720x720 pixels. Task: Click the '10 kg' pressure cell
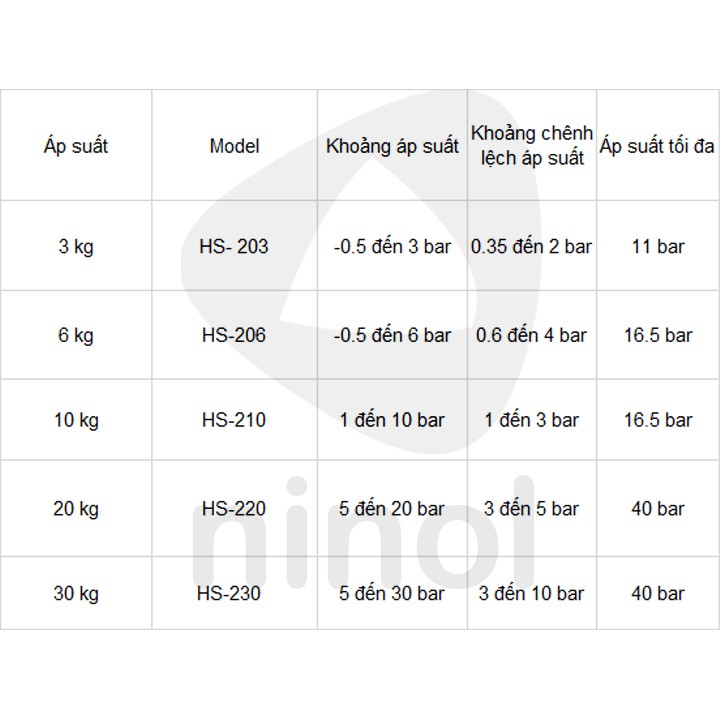coord(76,420)
